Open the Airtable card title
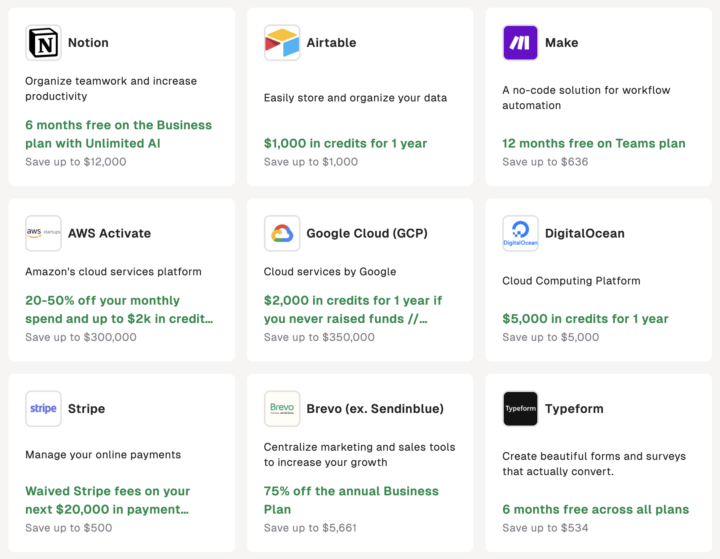The image size is (720, 559). pos(331,43)
